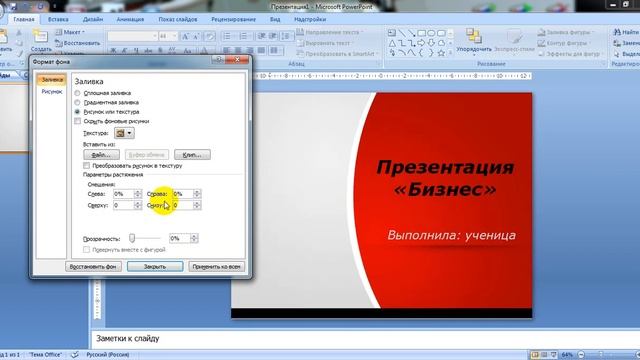Open the Slide Show (Показ слайдов) tab
The width and height of the screenshot is (640, 360).
click(178, 19)
